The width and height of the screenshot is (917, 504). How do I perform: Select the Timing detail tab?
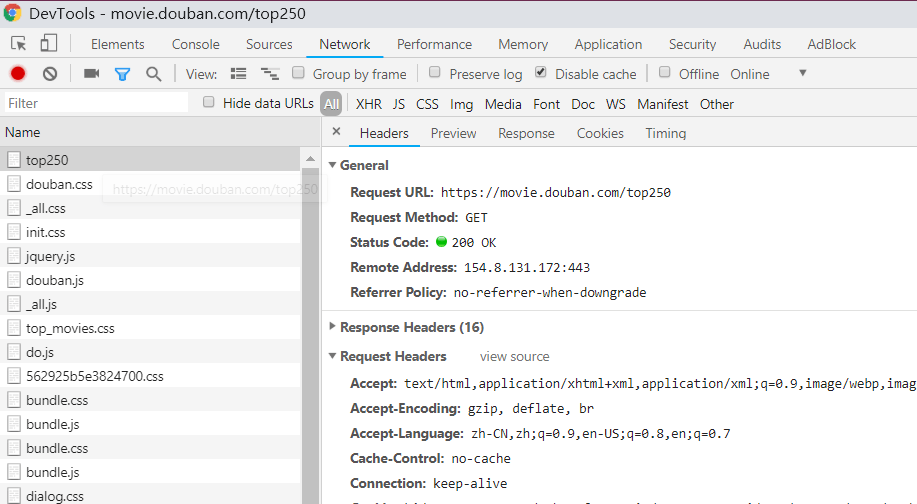[666, 133]
